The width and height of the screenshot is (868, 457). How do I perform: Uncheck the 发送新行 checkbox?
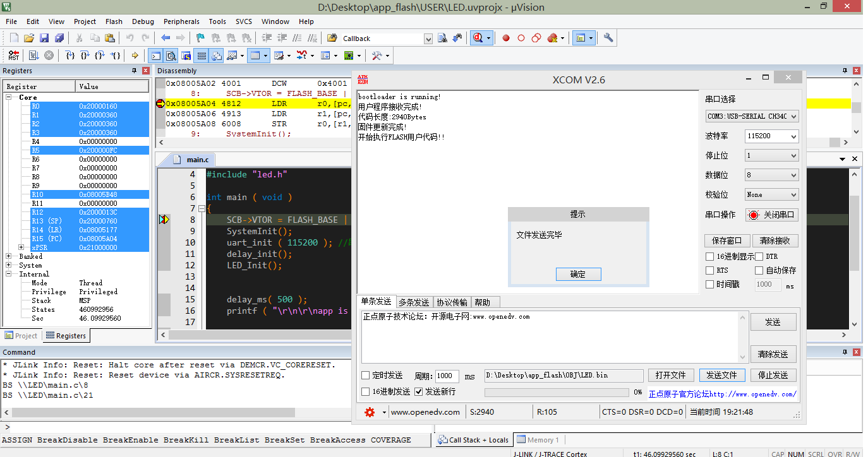[x=418, y=392]
